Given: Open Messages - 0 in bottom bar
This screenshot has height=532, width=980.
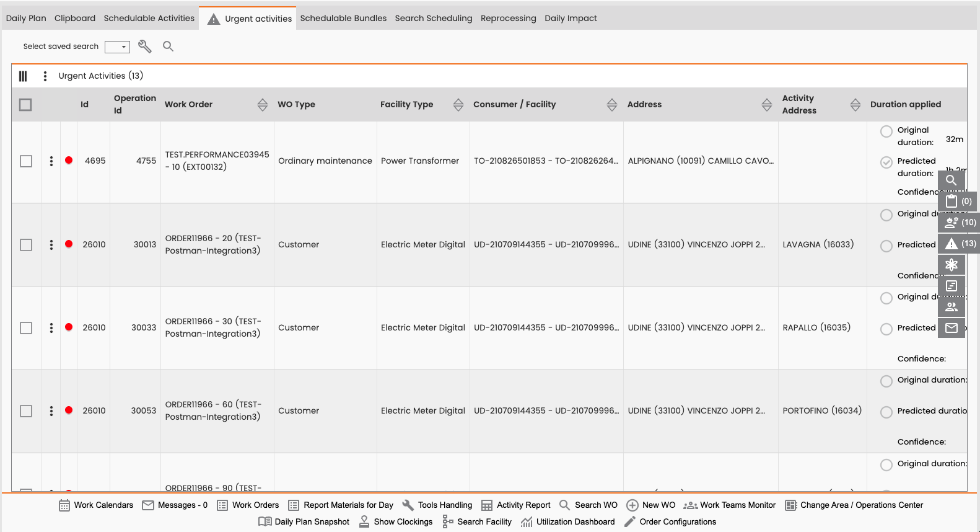Looking at the screenshot, I should (x=175, y=505).
